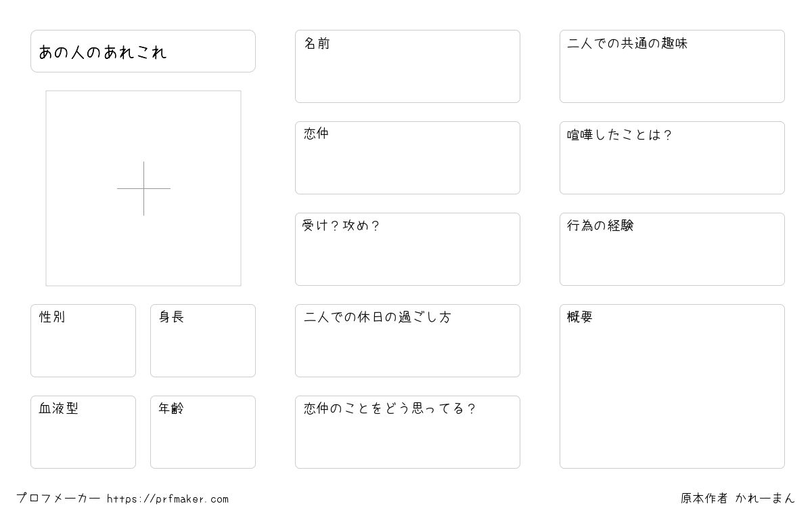This screenshot has width=812, height=508.
Task: Click the large 概要 text area
Action: click(x=672, y=386)
